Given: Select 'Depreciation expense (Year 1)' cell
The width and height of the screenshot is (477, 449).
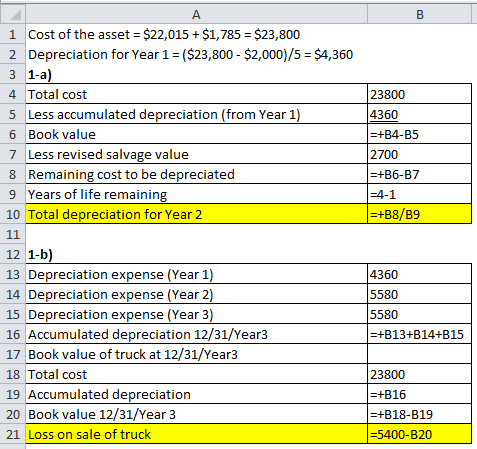Looking at the screenshot, I should (196, 274).
